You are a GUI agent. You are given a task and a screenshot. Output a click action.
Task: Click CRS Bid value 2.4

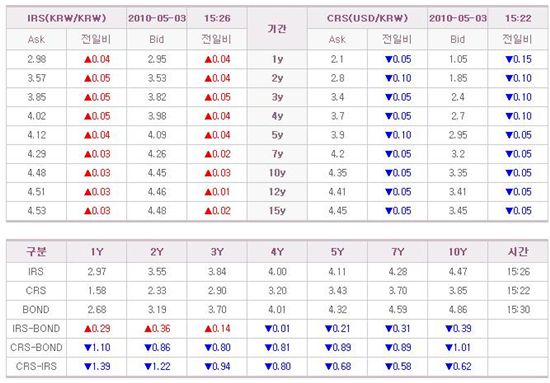458,97
